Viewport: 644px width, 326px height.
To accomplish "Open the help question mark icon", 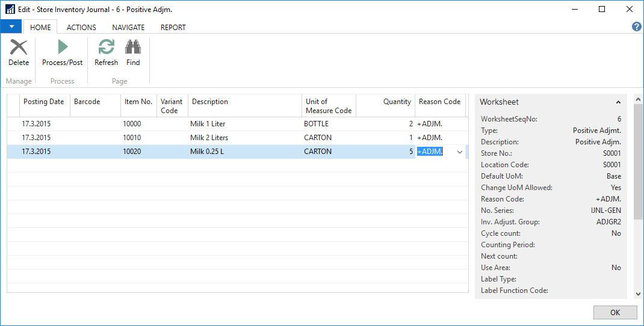I will pyautogui.click(x=637, y=27).
